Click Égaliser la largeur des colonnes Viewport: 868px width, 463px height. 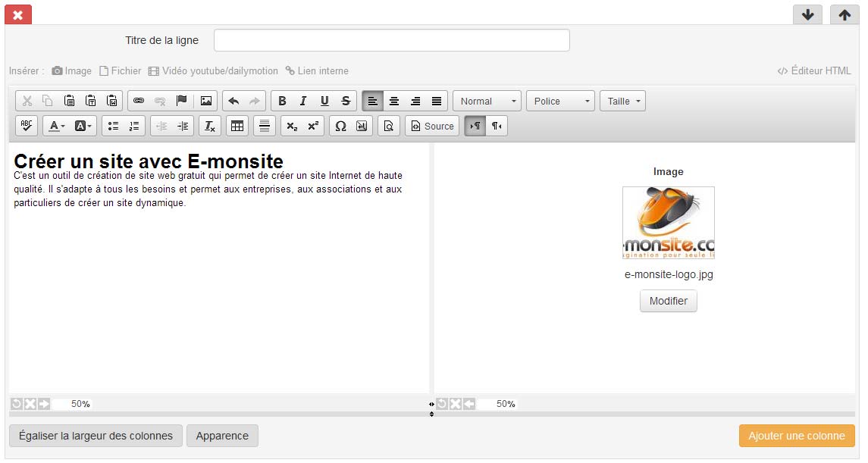pyautogui.click(x=96, y=436)
